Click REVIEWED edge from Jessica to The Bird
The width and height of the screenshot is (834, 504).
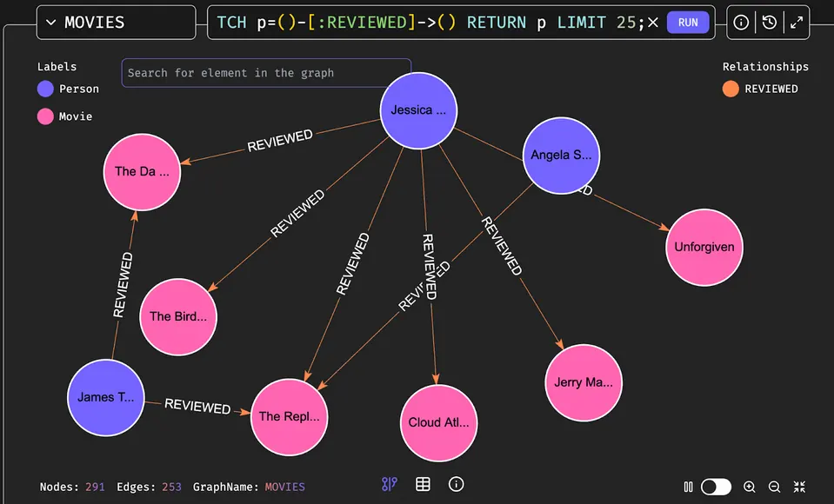point(297,213)
